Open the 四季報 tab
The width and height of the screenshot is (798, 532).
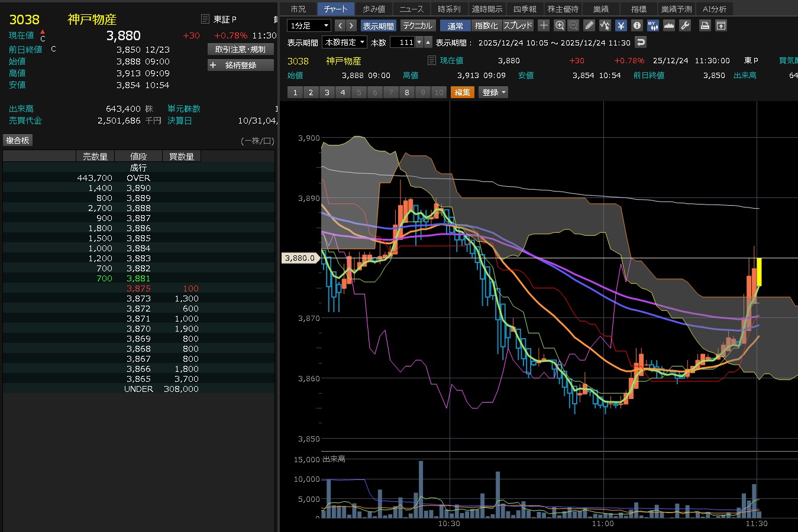[525, 9]
